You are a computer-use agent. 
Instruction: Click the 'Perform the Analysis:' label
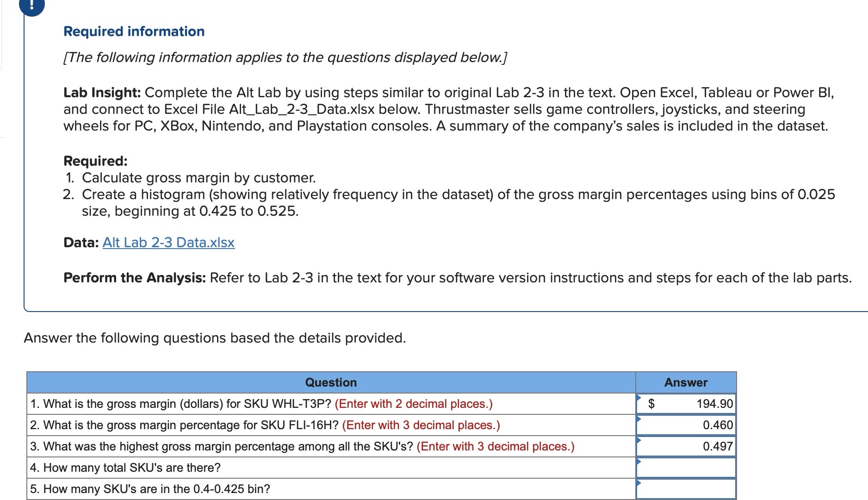(x=135, y=278)
